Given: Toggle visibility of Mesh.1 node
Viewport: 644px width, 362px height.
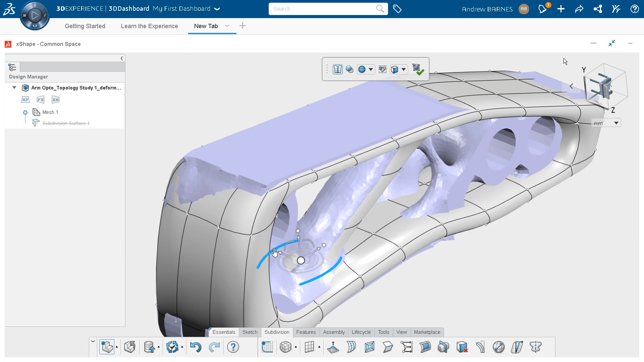Looking at the screenshot, I should click(x=25, y=112).
